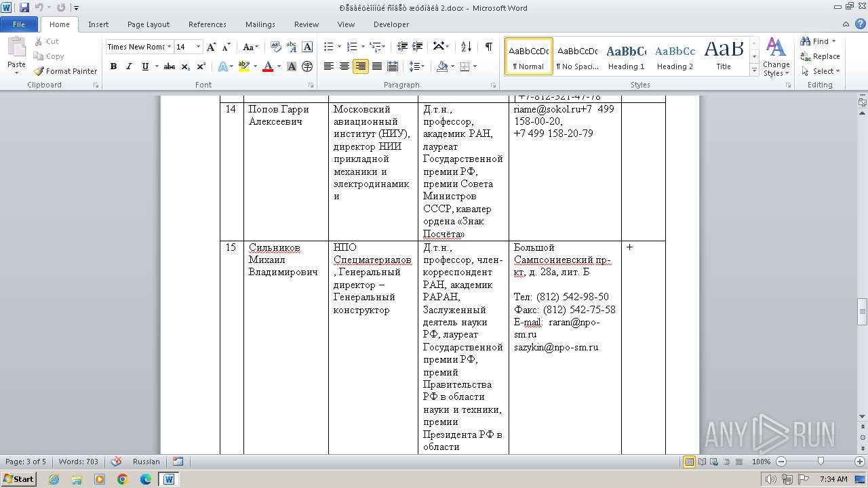This screenshot has height=488, width=868.
Task: Shrink font size
Action: click(226, 47)
